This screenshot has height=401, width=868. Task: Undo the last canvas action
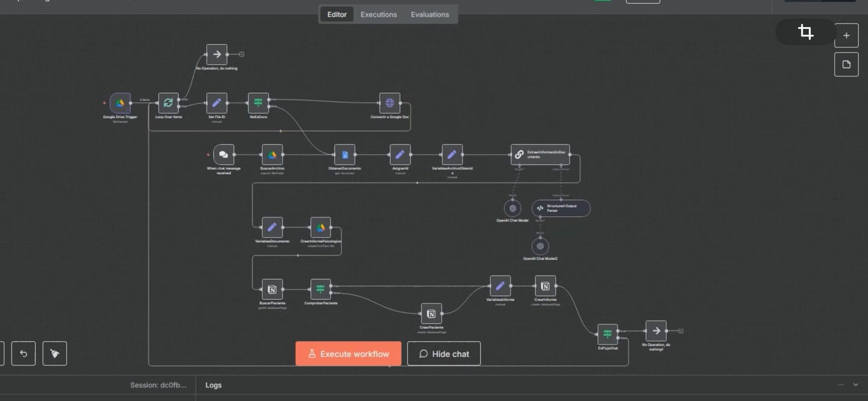tap(24, 353)
